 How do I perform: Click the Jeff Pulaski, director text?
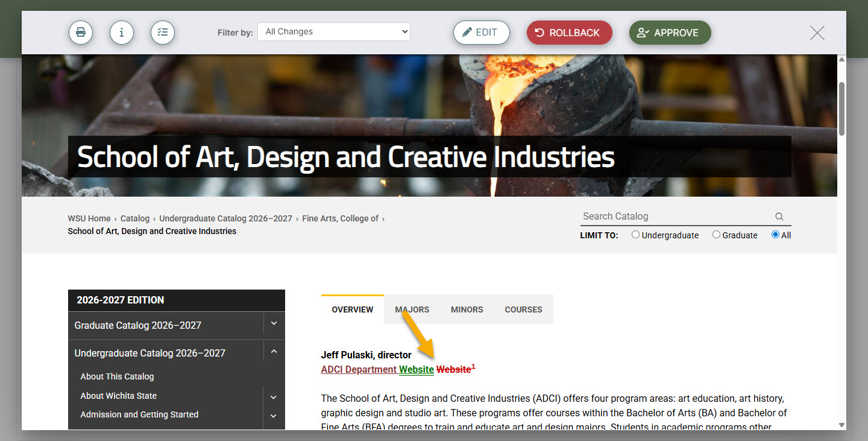click(366, 355)
